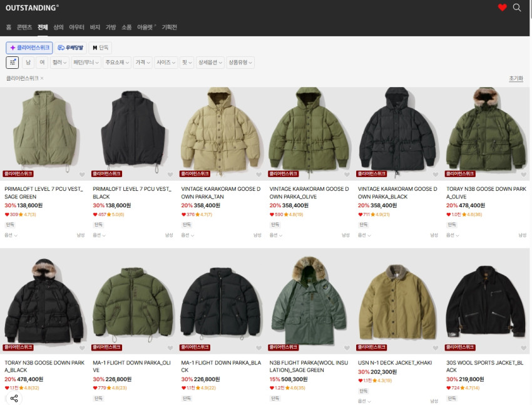532x405 pixels.
Task: Toggle the 클리어런스위크 filter chip
Action: point(29,48)
